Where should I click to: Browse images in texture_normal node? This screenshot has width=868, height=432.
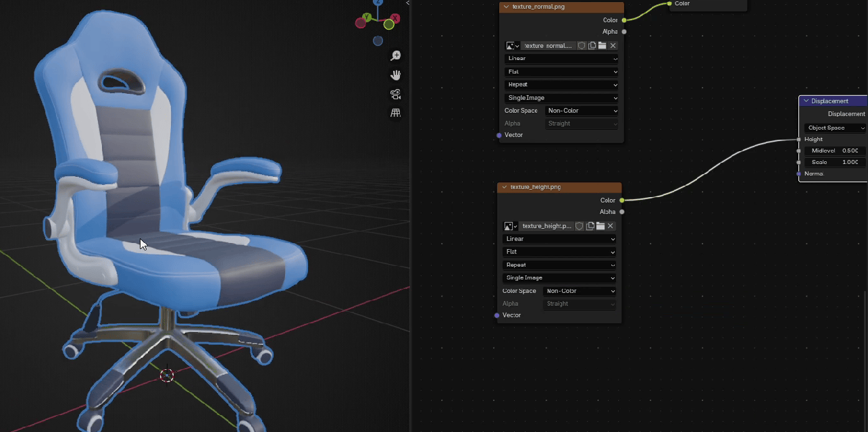click(x=512, y=46)
